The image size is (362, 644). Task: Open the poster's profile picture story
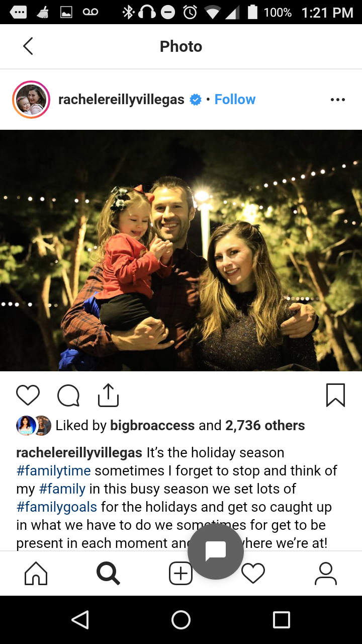coord(31,100)
